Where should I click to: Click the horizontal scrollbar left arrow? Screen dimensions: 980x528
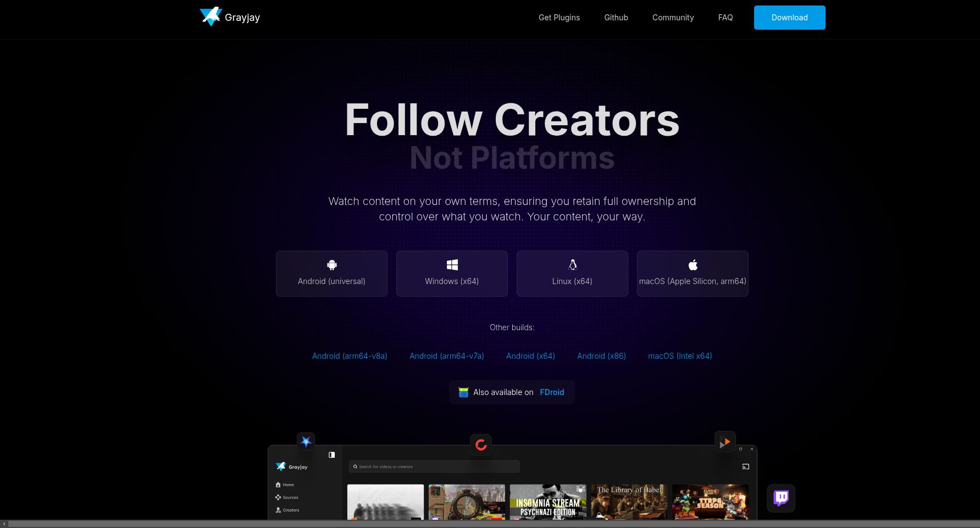4,524
